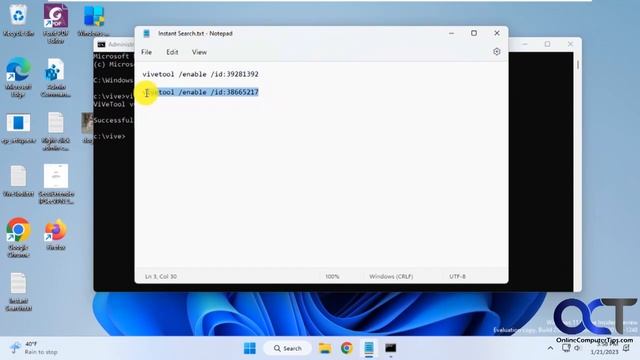Select the Google Chrome desktop icon
This screenshot has width=640, height=360.
point(18,238)
